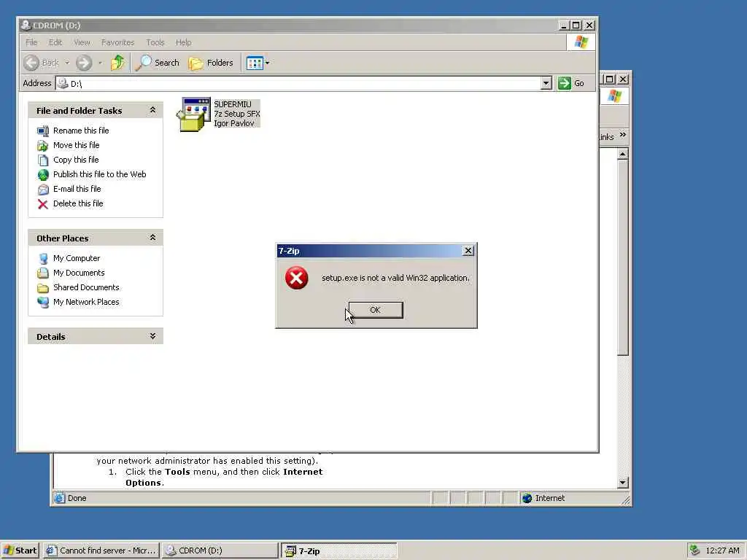Click the 12:27 AM clock

(722, 551)
